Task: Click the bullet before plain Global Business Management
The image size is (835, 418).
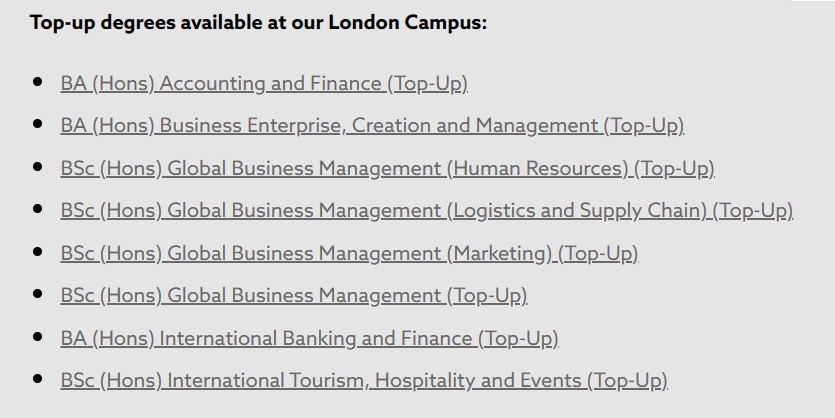Action: [x=38, y=294]
